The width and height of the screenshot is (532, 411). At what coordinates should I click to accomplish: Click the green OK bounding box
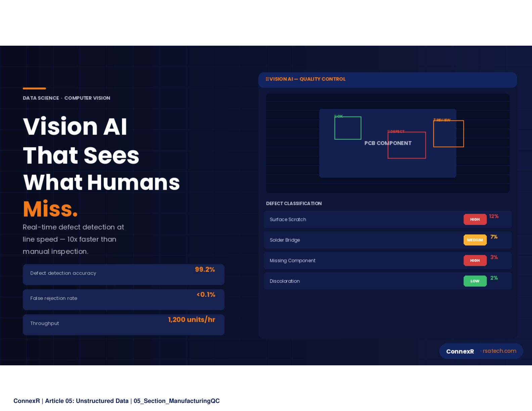(x=348, y=128)
